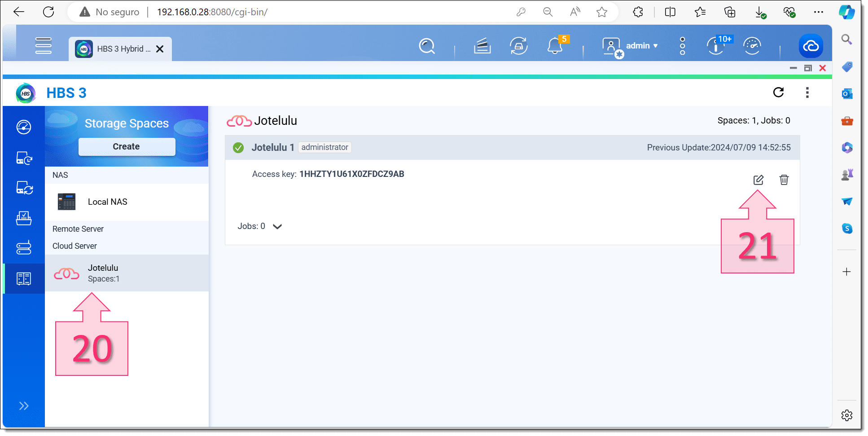
Task: Open browser settings and more menu
Action: [818, 12]
